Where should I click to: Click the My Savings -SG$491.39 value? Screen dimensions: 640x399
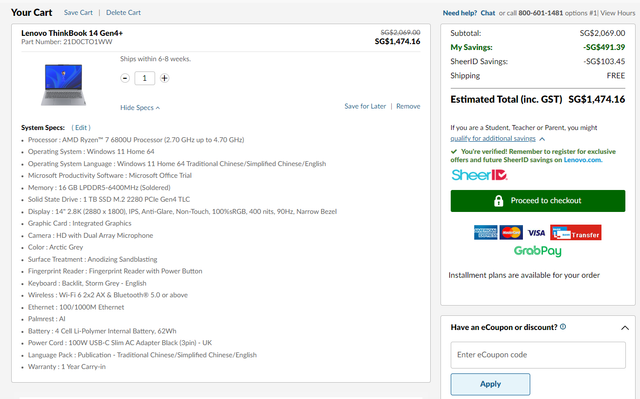(604, 47)
